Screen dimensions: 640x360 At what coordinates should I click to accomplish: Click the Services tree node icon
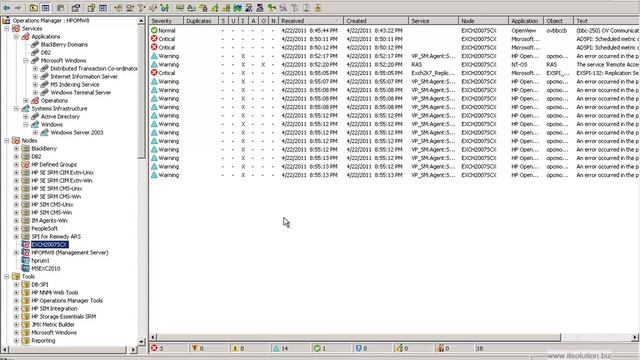pos(16,29)
